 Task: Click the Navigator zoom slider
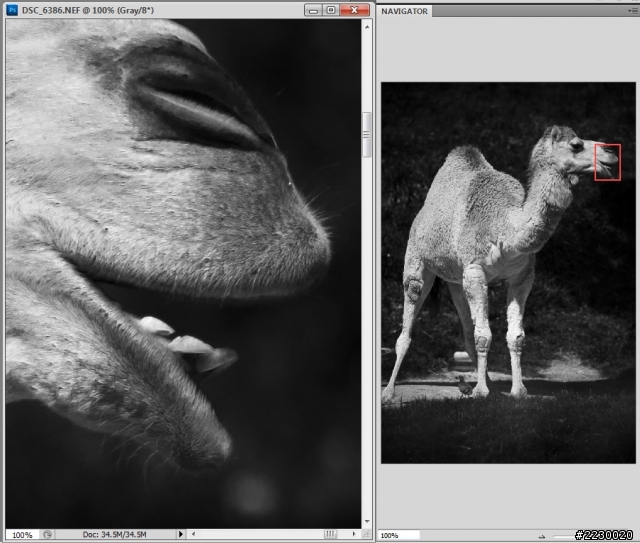click(564, 536)
